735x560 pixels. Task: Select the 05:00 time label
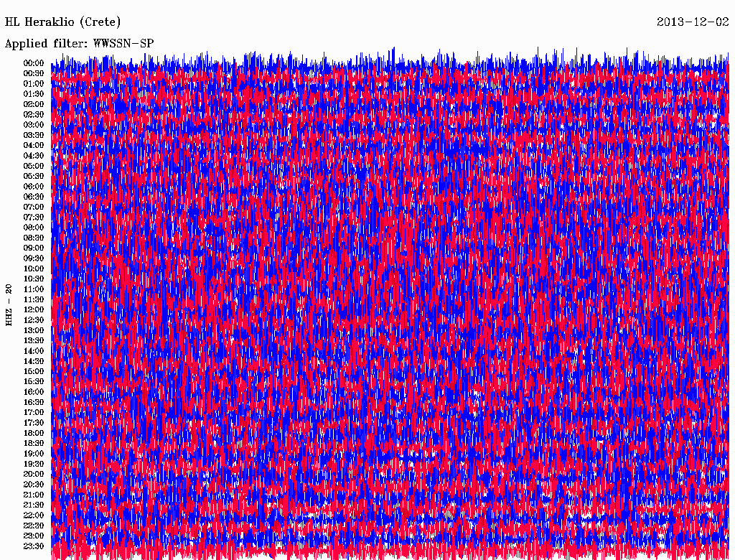pos(34,166)
